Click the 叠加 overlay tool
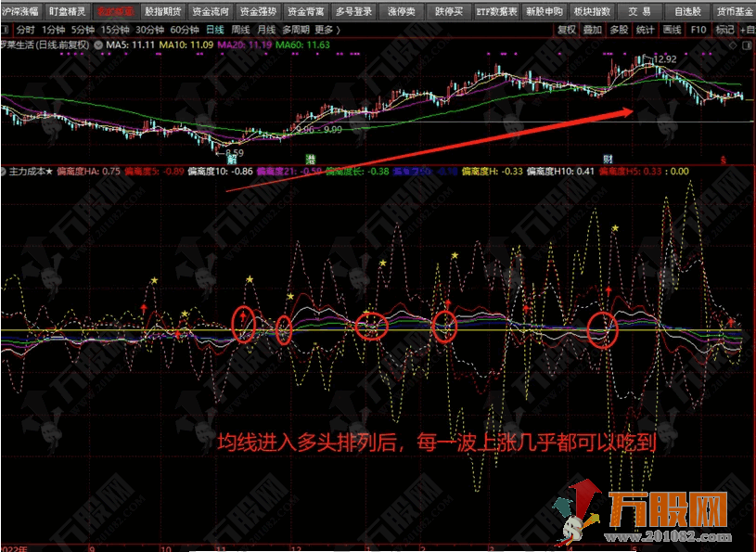 [x=593, y=30]
